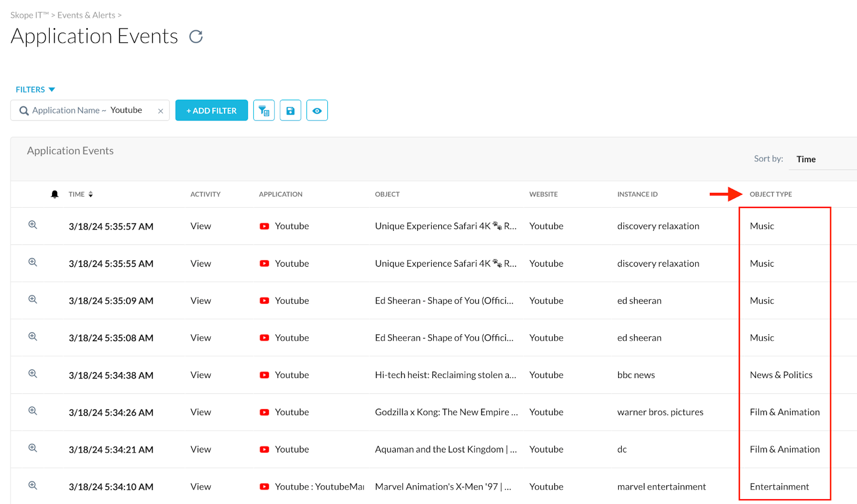Click Hi-tech heist object entry

(446, 375)
